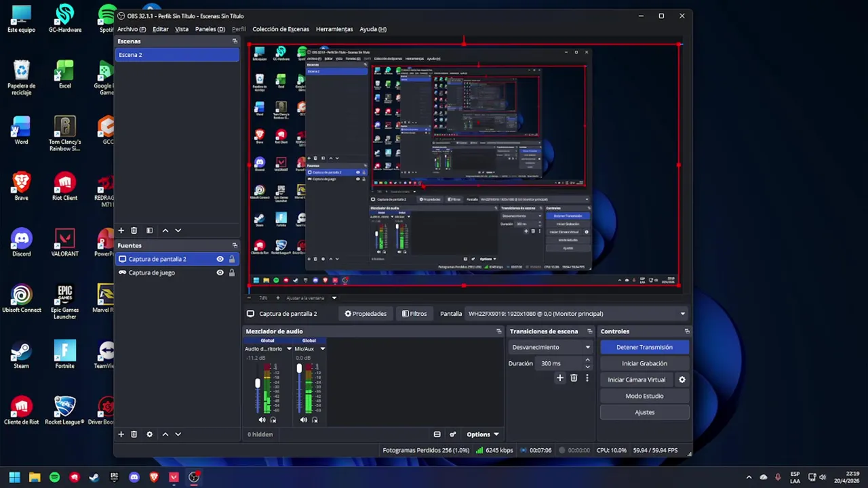This screenshot has width=868, height=488.
Task: Open source properties gear in Fuentes toolbar
Action: (149, 434)
